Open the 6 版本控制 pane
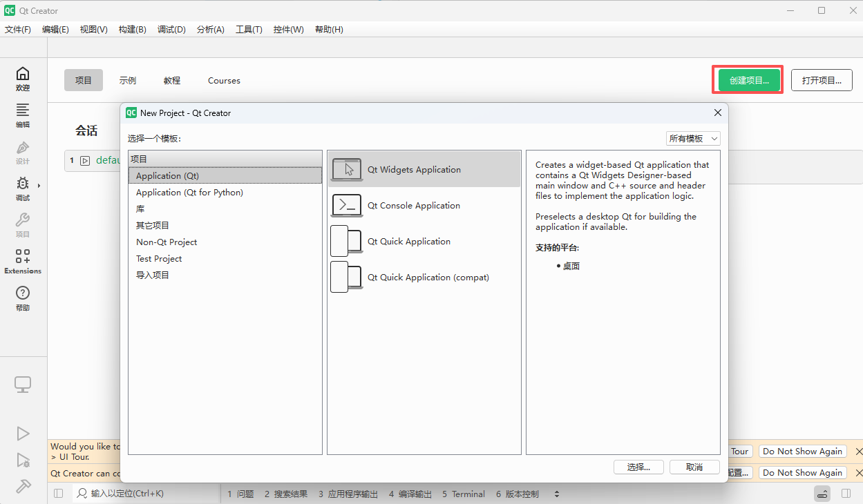This screenshot has width=863, height=504. click(x=517, y=494)
